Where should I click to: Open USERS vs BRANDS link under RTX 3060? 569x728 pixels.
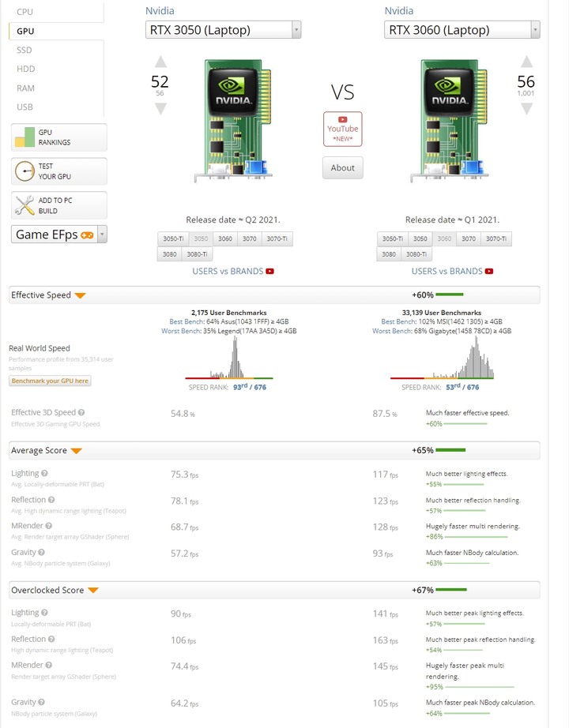click(447, 271)
